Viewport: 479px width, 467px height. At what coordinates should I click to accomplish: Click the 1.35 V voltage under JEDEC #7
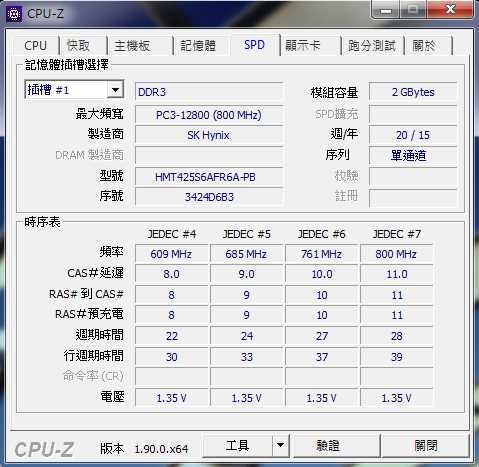(396, 398)
